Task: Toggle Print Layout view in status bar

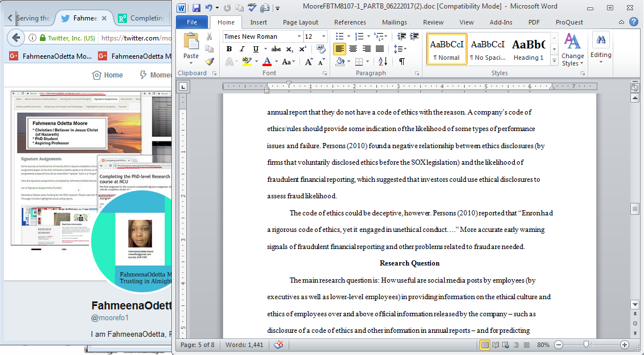Action: (485, 345)
